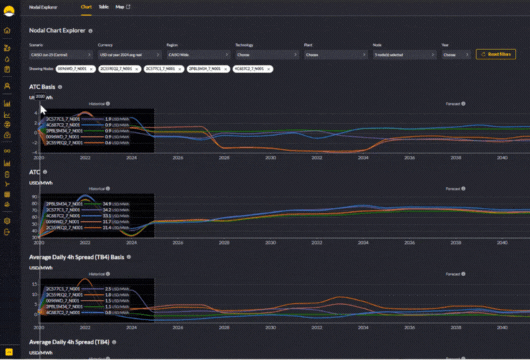Open the user profile icon in sidebar

(x=7, y=86)
